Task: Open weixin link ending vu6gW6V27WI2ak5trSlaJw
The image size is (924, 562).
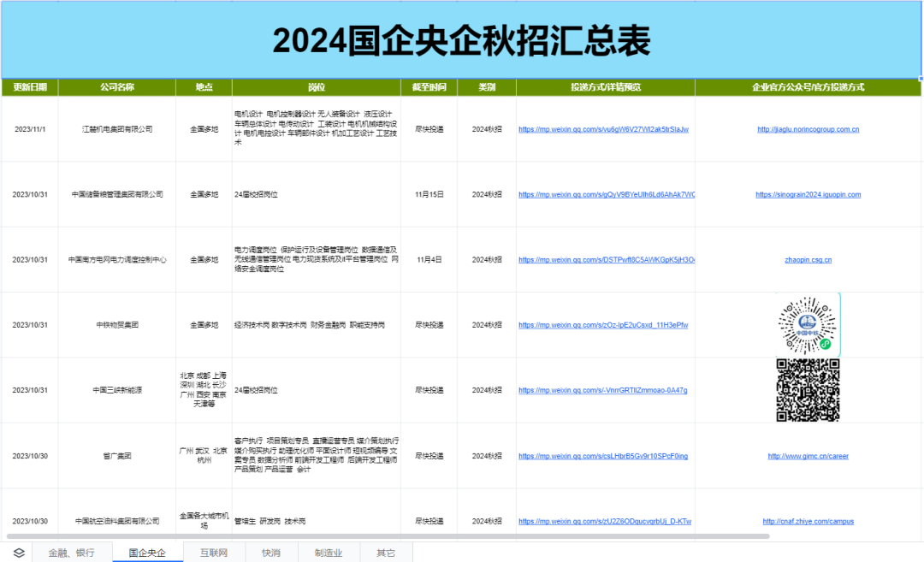Action: pos(603,129)
